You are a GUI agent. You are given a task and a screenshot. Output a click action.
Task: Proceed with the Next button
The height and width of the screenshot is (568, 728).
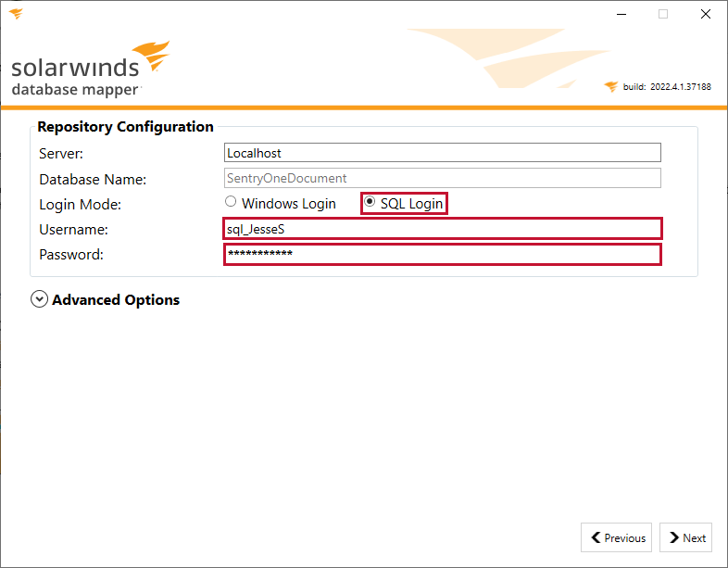685,537
